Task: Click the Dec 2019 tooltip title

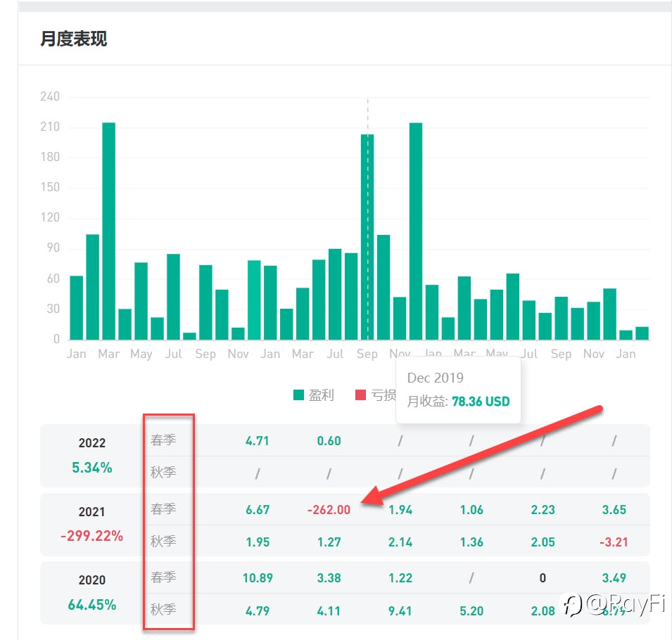Action: pyautogui.click(x=436, y=378)
